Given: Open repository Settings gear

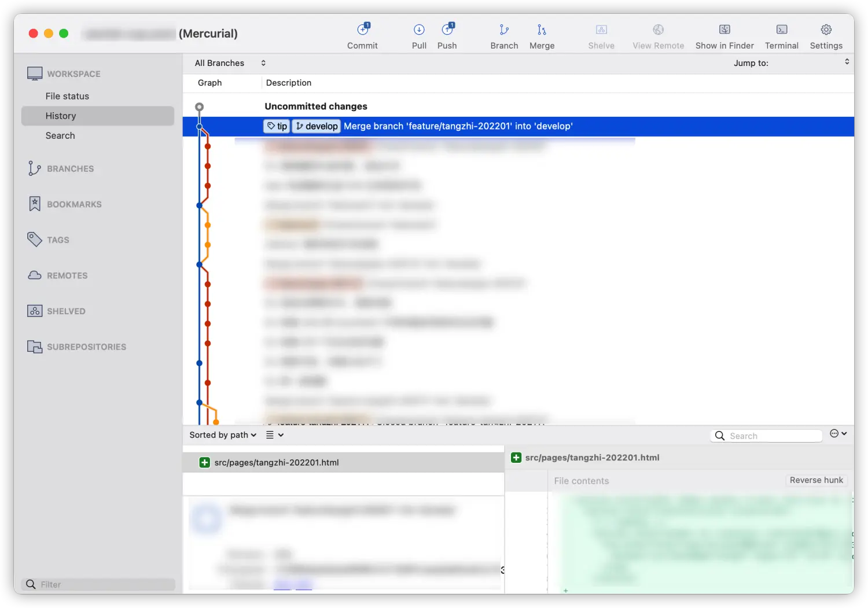Looking at the screenshot, I should coord(826,30).
